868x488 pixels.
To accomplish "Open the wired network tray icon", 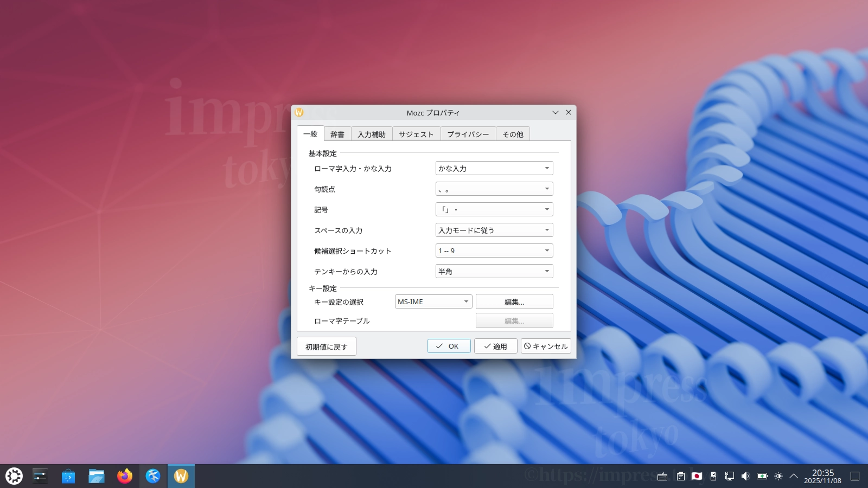I will (730, 476).
